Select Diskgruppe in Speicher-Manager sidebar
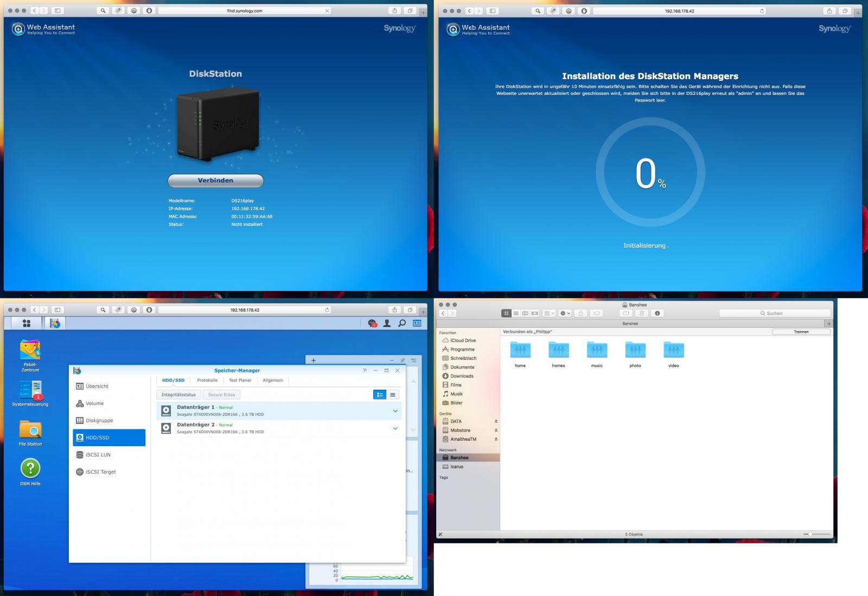868x596 pixels. (x=109, y=421)
